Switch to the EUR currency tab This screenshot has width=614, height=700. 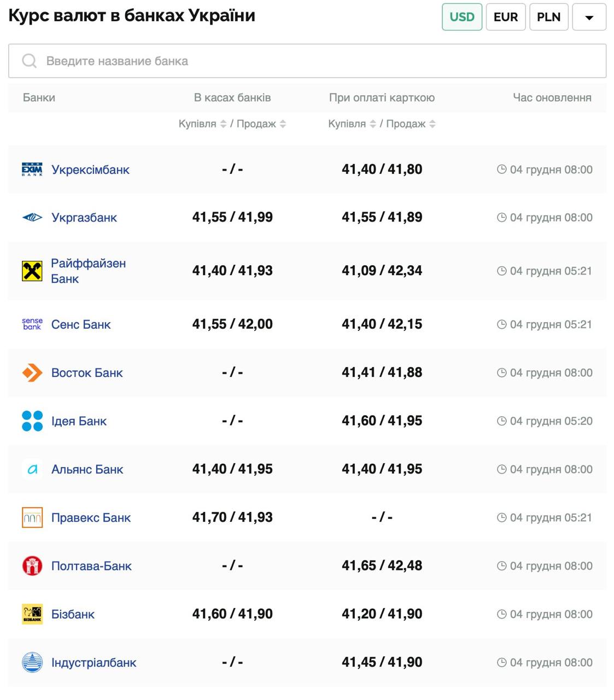[x=505, y=17]
